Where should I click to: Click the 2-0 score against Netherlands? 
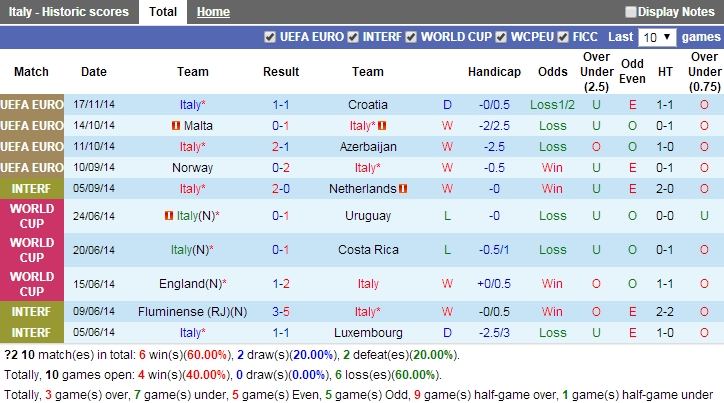281,189
